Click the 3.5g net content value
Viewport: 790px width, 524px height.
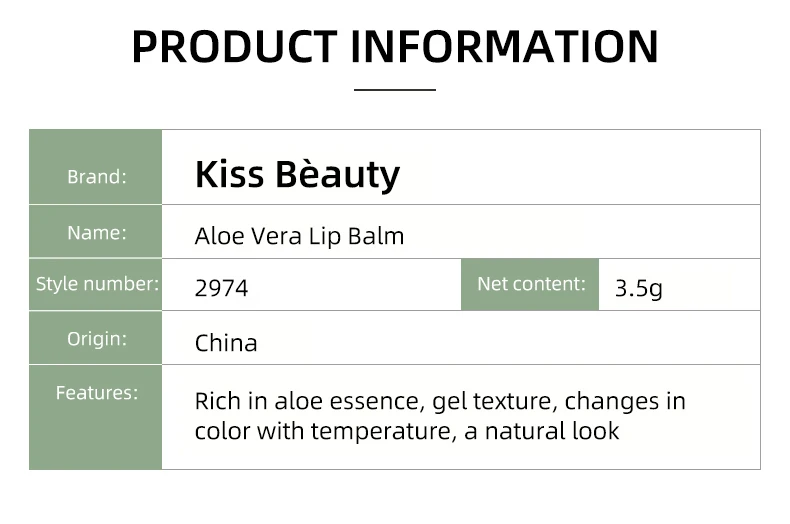[x=638, y=289]
